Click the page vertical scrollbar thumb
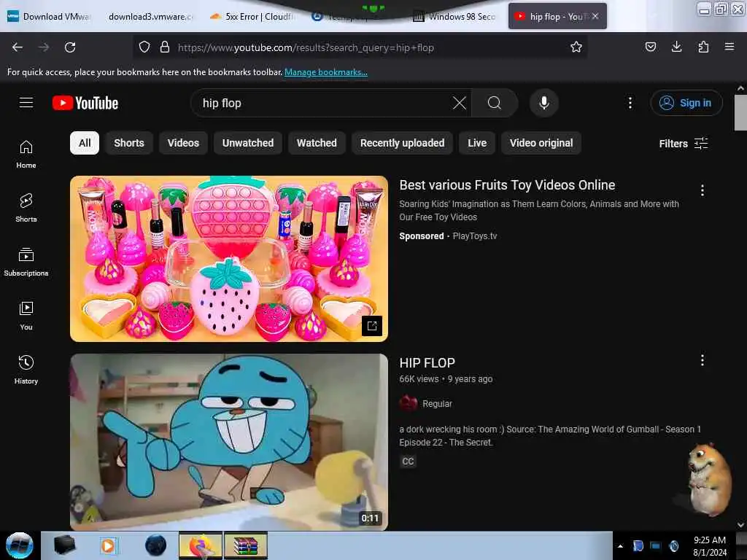Screen dimensions: 747x560 click(x=740, y=112)
